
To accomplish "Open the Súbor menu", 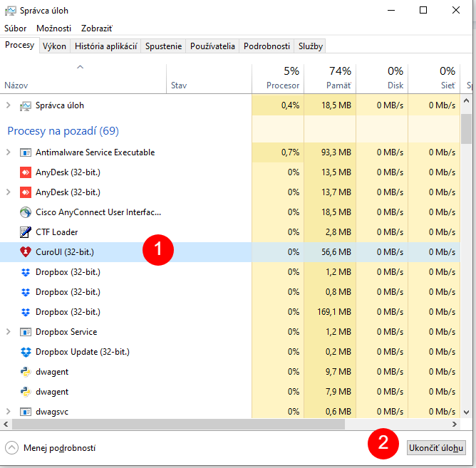I will (16, 28).
